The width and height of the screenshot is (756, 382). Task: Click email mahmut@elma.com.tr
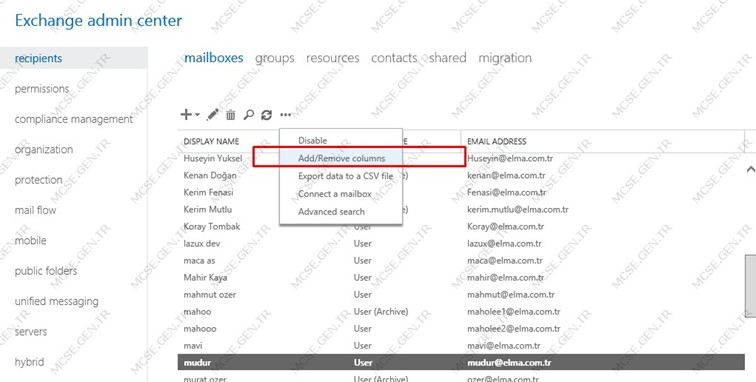511,294
